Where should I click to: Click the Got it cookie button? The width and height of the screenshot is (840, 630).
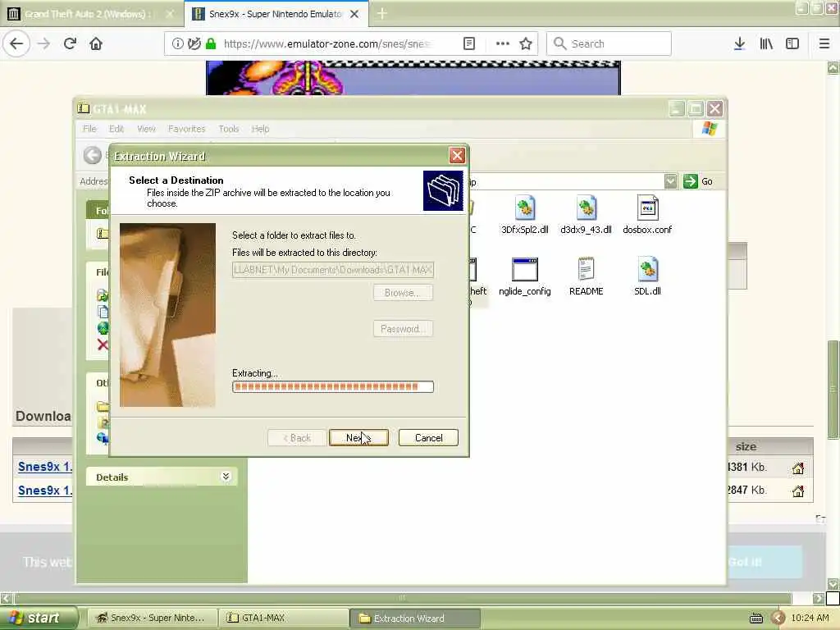pos(765,561)
